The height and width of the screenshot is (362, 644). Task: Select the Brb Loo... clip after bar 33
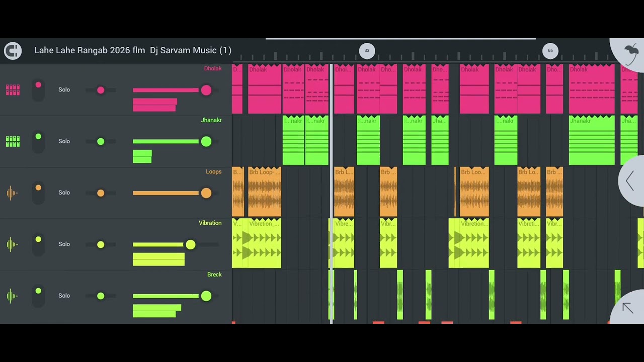pos(474,192)
